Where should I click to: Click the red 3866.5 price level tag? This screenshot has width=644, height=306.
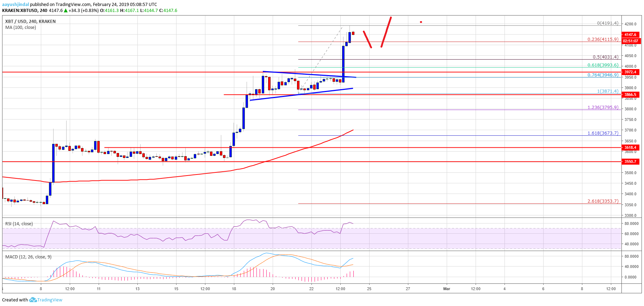pos(630,94)
